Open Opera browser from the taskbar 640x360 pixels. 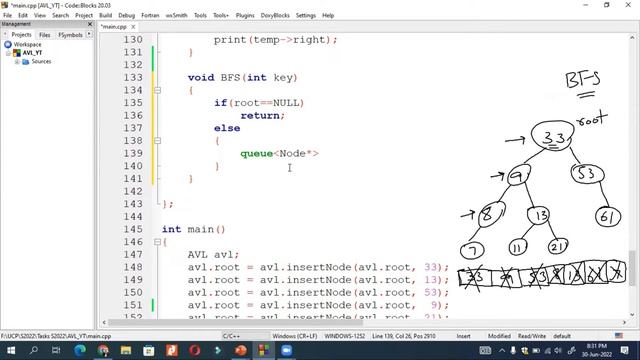point(195,350)
